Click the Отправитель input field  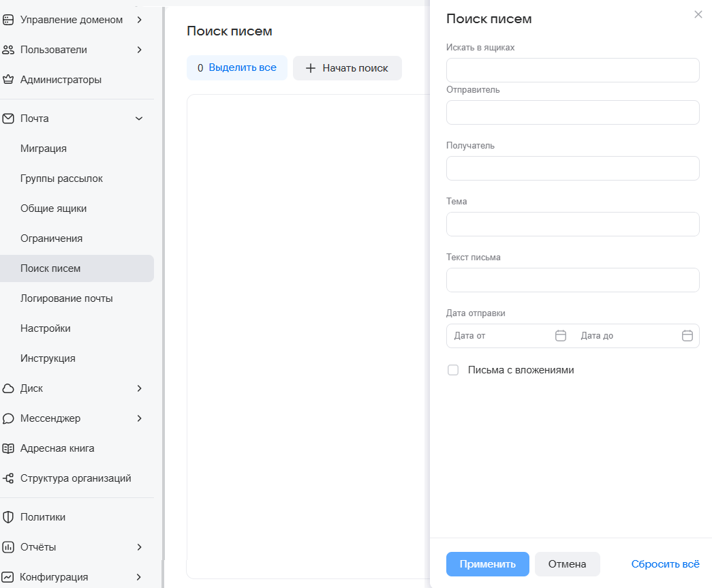(572, 112)
